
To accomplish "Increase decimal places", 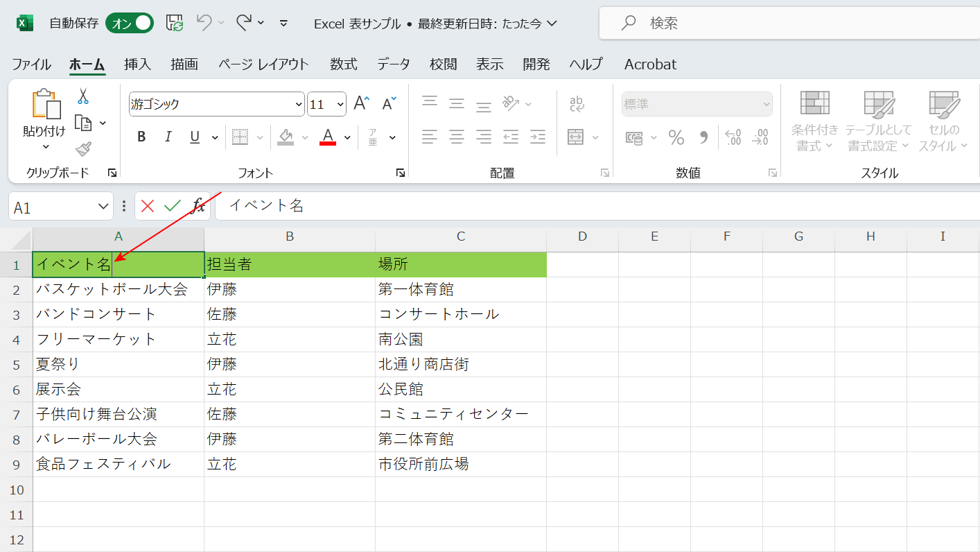I will tap(733, 137).
